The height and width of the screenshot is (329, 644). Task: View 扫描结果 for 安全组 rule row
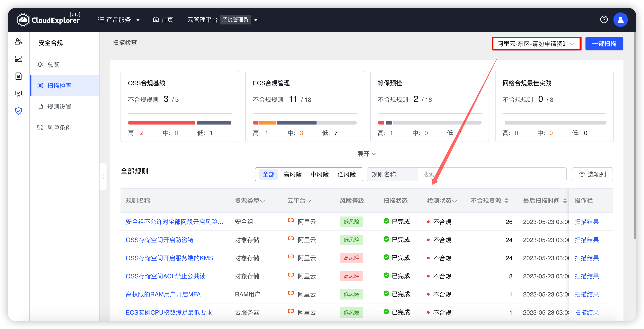tap(587, 222)
